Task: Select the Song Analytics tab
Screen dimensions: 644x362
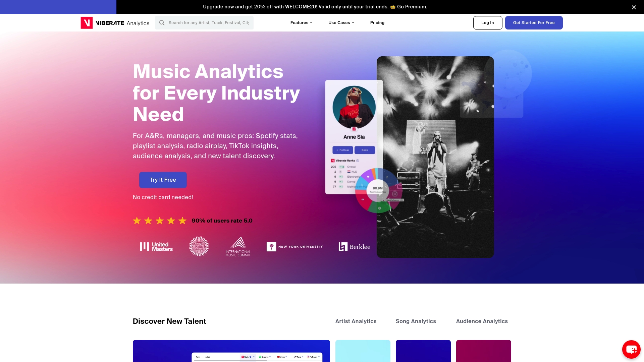Action: coord(416,321)
